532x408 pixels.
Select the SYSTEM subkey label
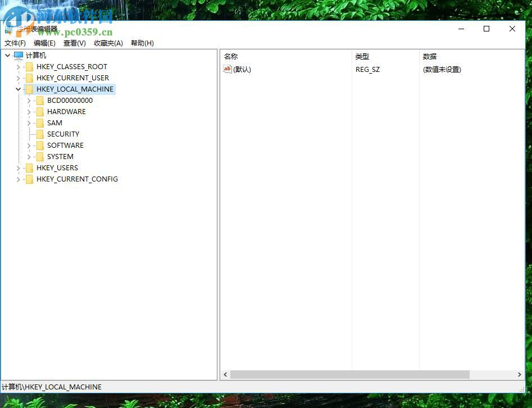click(60, 156)
